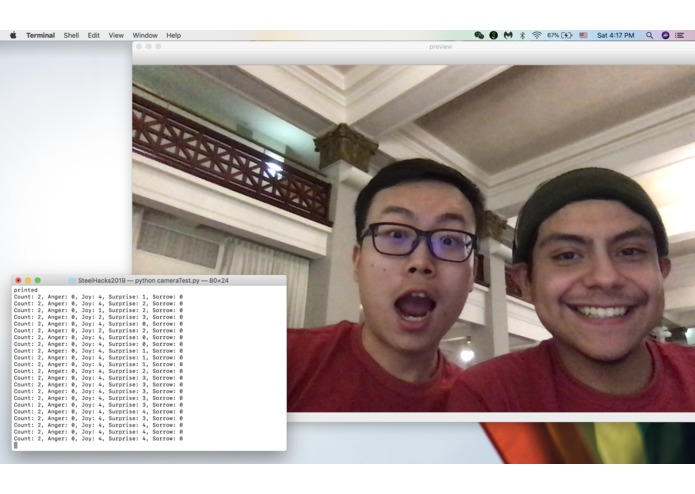Open Spotlight search magnifier
Screen dimensions: 695x494
click(x=649, y=35)
